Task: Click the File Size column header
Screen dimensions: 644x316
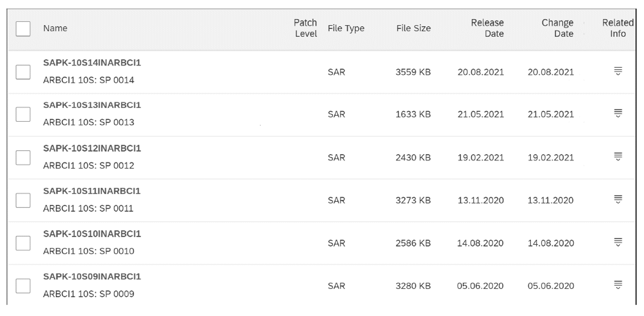Action: (x=413, y=28)
